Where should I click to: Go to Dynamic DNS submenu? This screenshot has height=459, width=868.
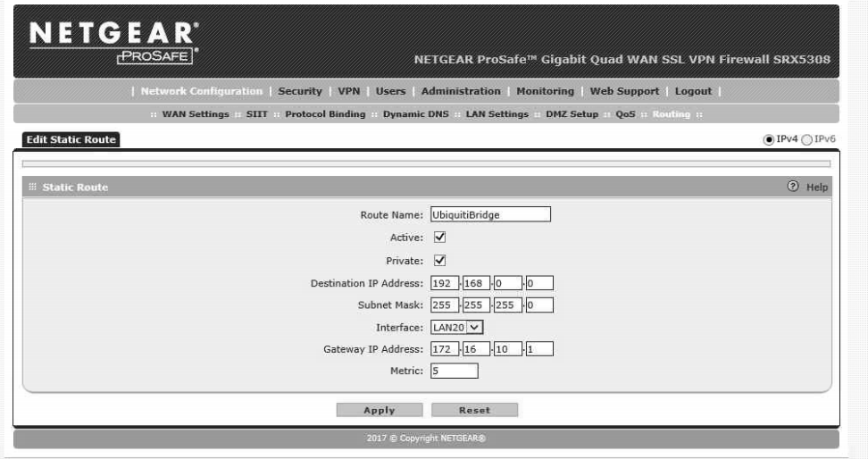coord(416,114)
